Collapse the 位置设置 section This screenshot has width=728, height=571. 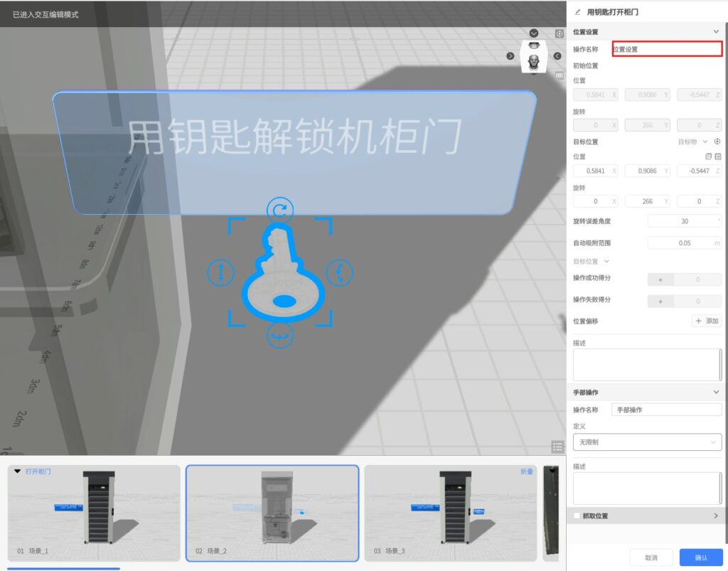(716, 32)
